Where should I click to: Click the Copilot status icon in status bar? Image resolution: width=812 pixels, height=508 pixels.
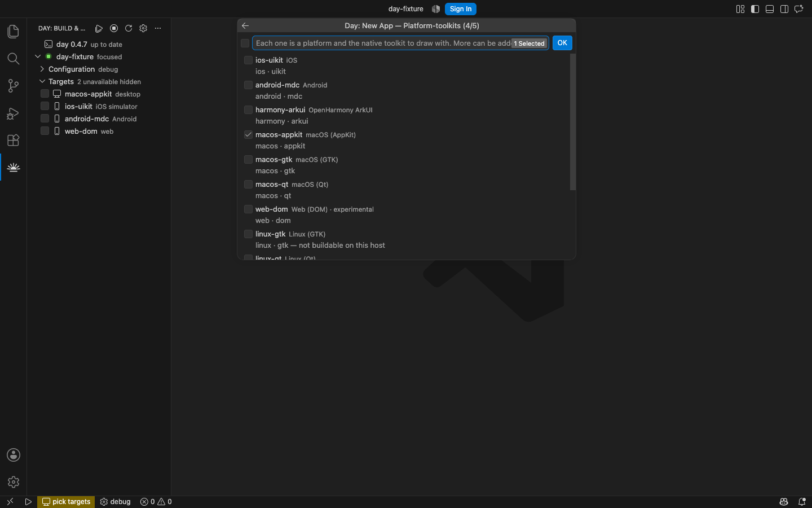coord(784,502)
